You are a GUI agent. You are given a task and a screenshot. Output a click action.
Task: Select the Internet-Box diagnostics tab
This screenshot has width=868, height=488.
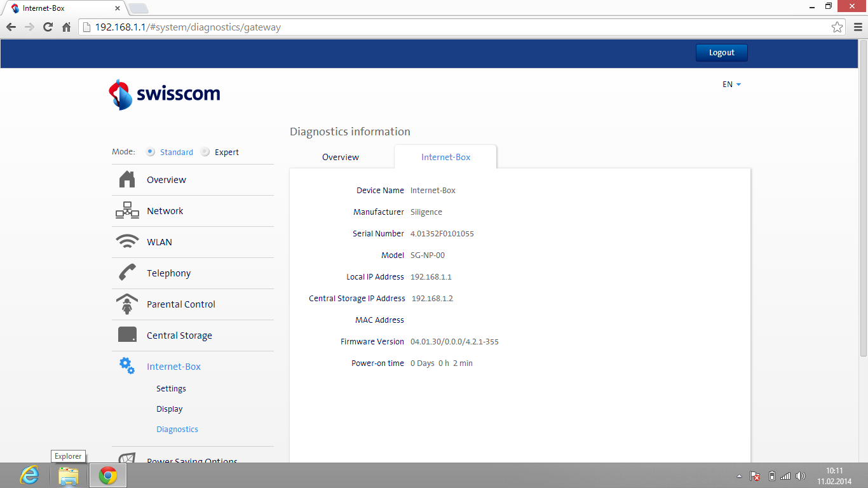click(x=445, y=157)
